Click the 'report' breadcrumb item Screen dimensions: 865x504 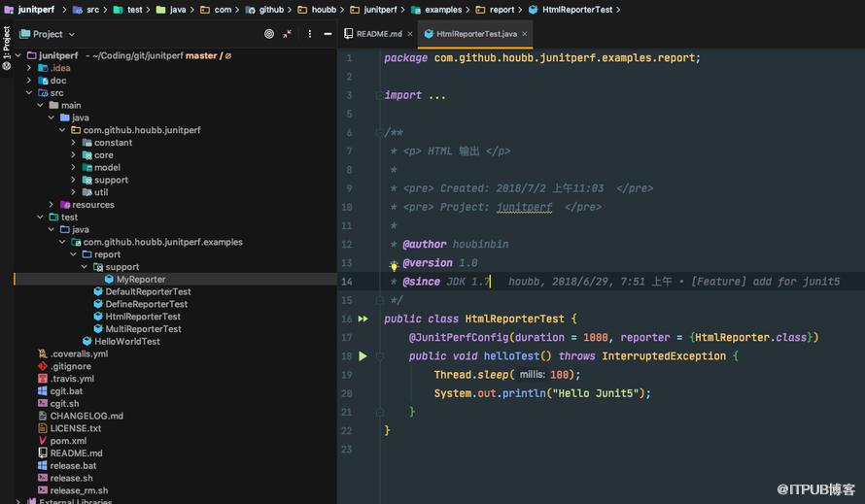click(502, 10)
